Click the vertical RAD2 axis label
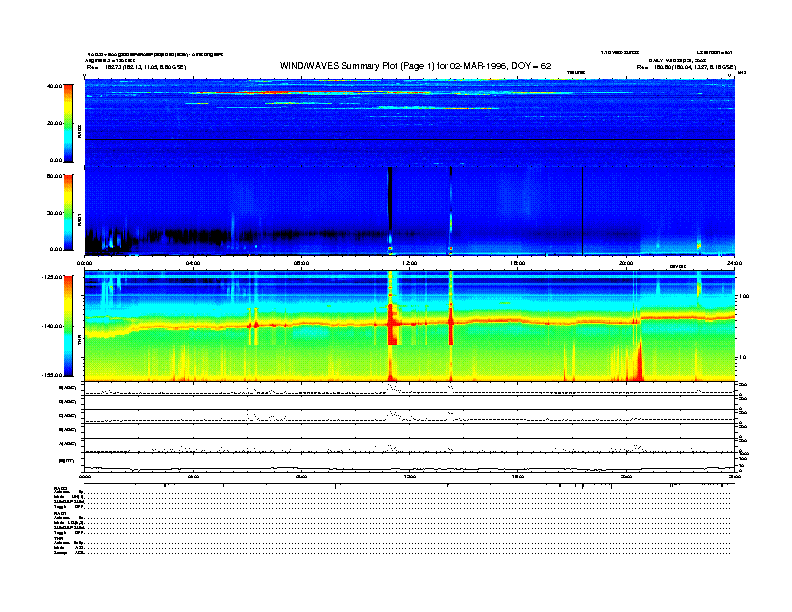 click(x=79, y=131)
